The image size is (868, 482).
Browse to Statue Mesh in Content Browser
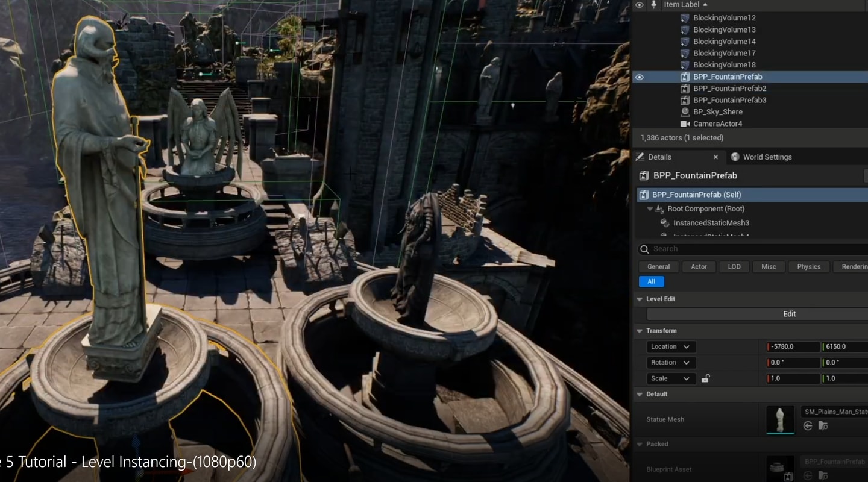tap(823, 426)
